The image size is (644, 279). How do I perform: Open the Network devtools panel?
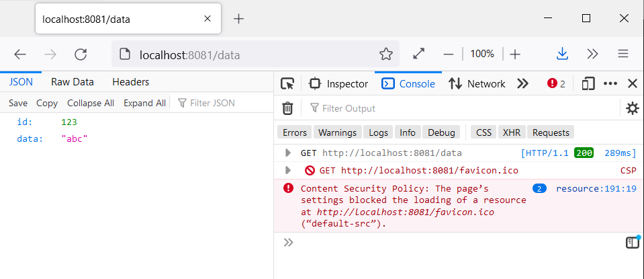point(477,84)
